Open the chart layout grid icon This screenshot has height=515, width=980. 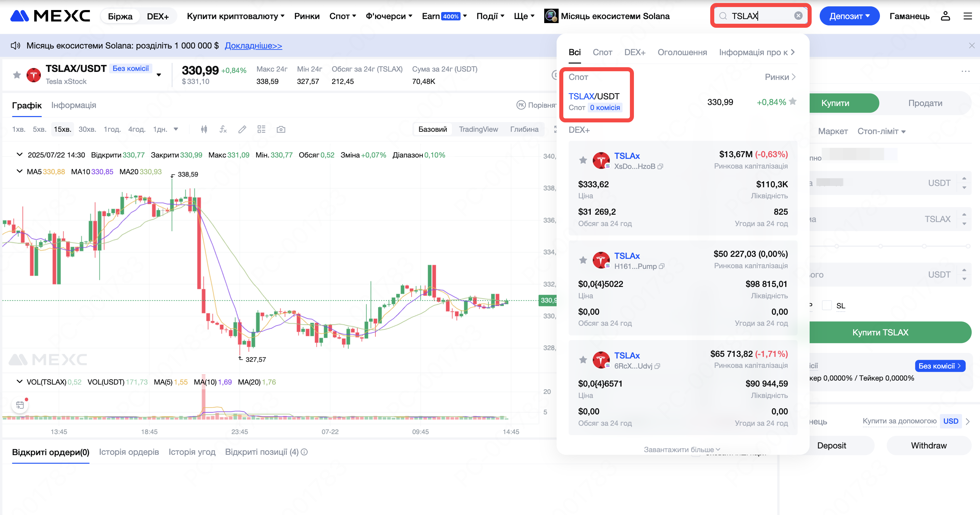click(x=261, y=129)
